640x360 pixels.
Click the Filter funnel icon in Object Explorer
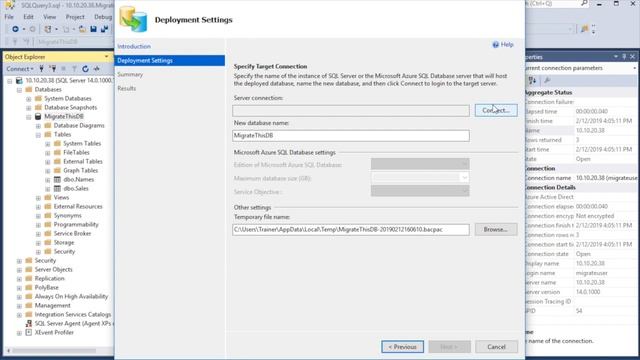(x=74, y=69)
